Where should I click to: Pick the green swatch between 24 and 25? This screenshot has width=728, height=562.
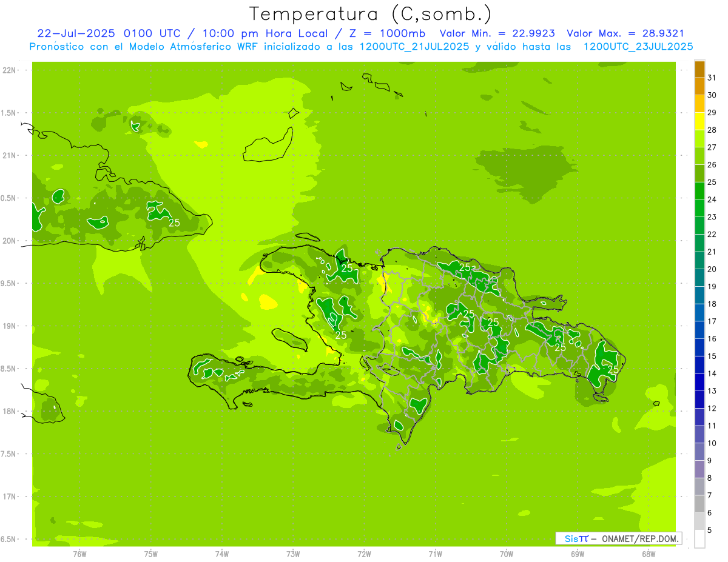coord(699,191)
